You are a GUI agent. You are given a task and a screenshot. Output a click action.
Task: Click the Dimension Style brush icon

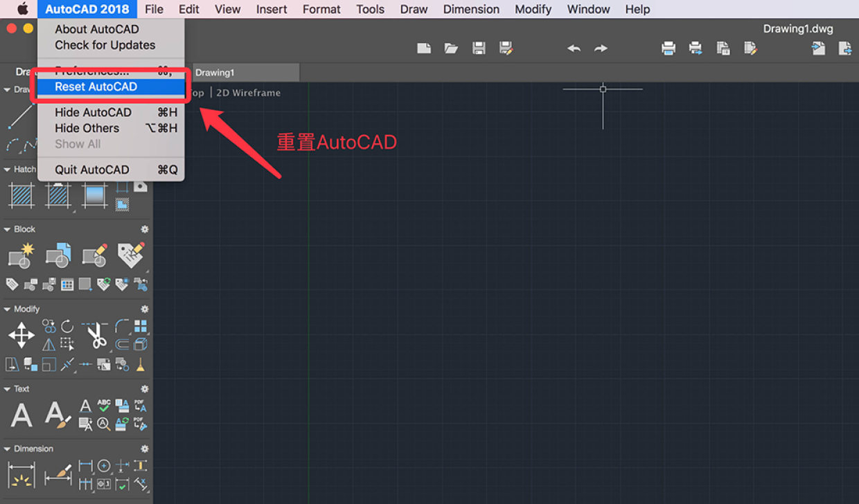tap(57, 475)
